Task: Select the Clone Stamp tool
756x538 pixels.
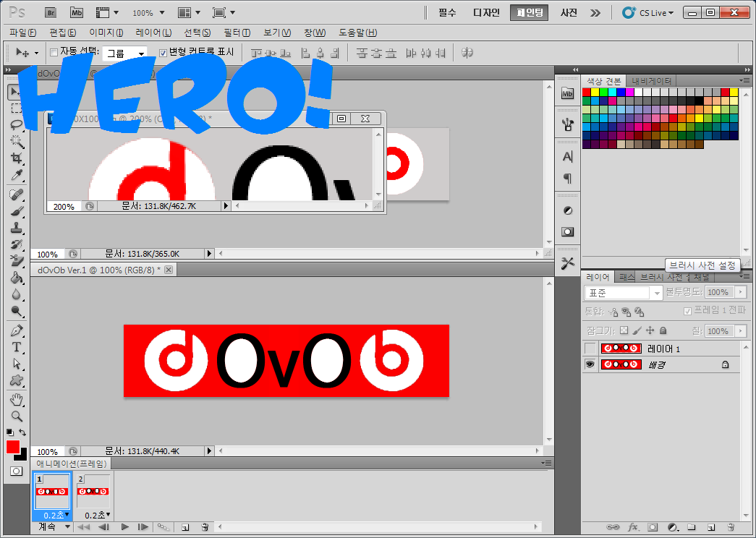Action: click(17, 228)
